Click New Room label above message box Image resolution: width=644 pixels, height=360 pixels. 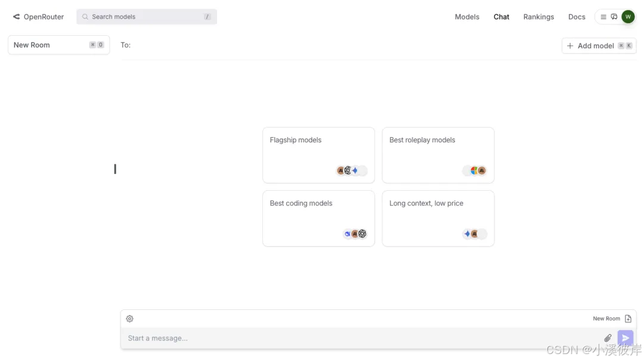(x=606, y=318)
